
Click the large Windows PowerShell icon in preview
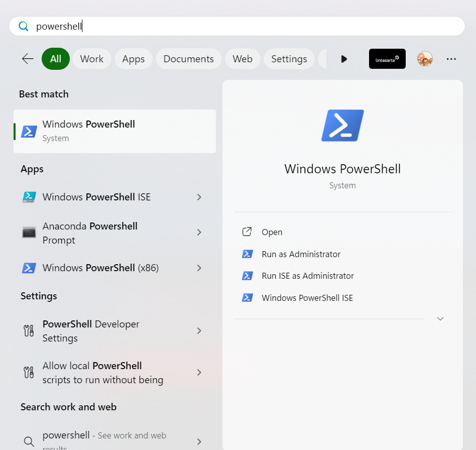342,126
